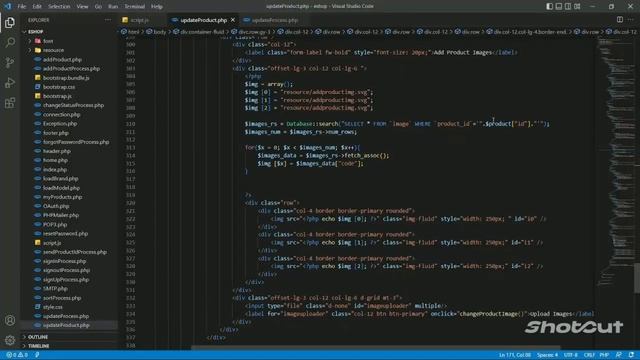640x360 pixels.
Task: Open Run and Debug view
Action: point(10,82)
